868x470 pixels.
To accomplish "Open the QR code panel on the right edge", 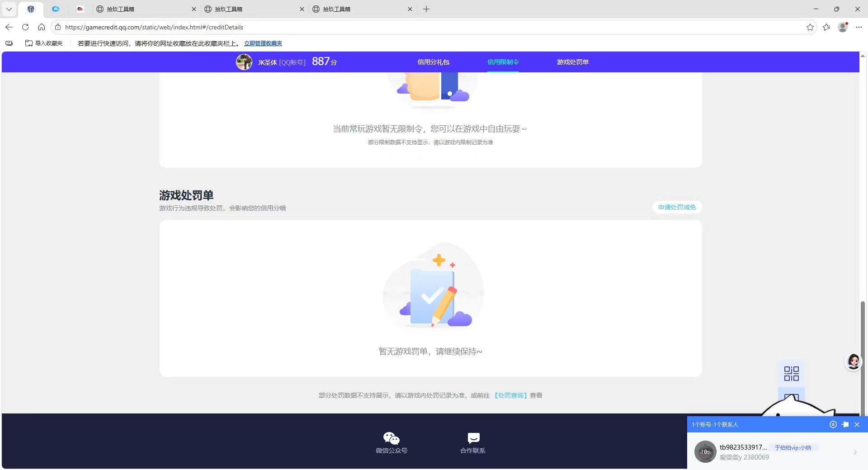I will pyautogui.click(x=792, y=374).
